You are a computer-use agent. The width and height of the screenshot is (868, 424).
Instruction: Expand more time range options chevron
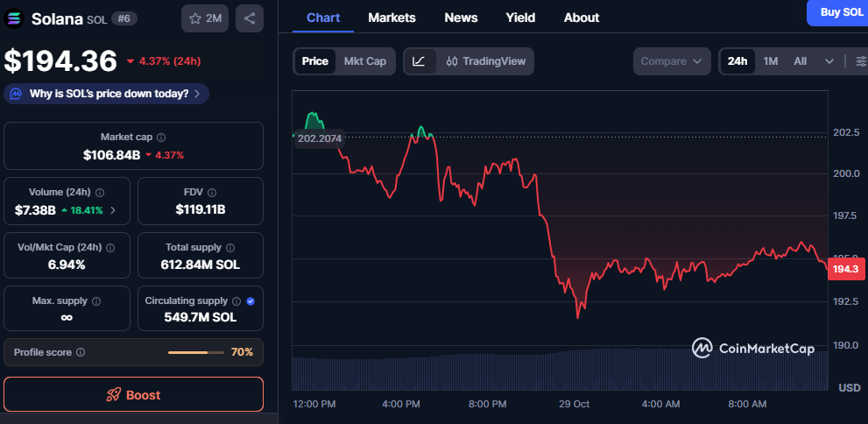pyautogui.click(x=829, y=61)
